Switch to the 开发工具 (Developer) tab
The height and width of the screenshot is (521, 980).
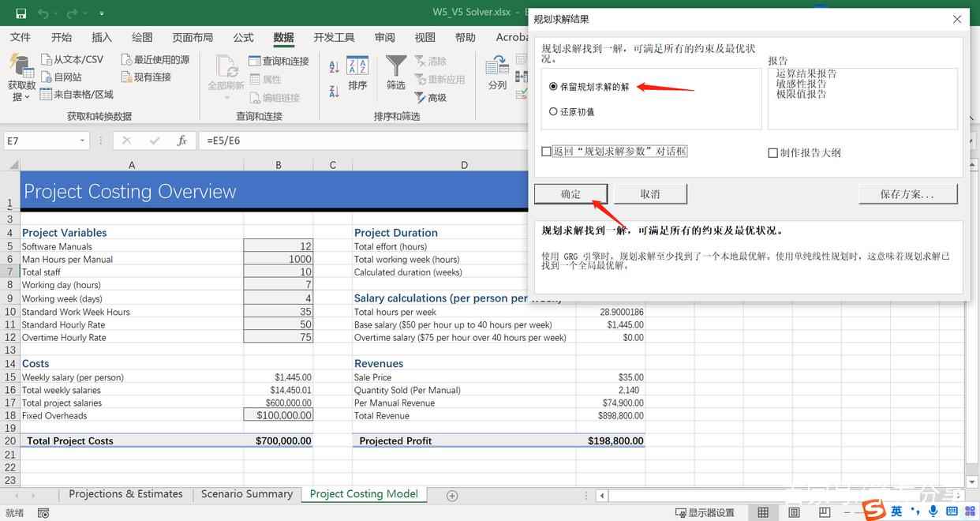pyautogui.click(x=334, y=37)
